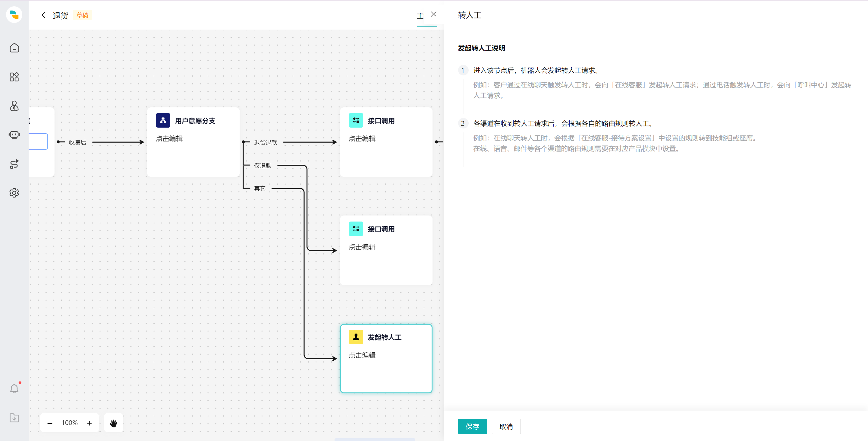
Task: Select the 退货退款 branch label
Action: tap(266, 142)
